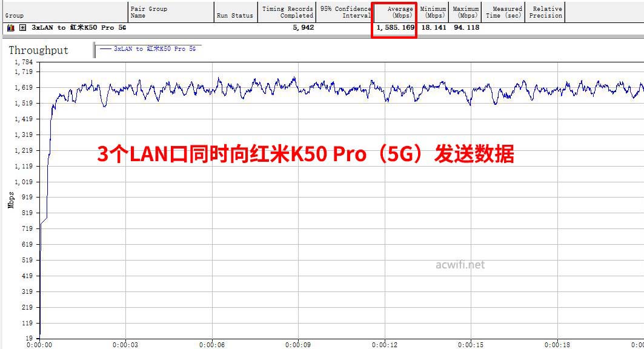Click the 219 value on the Y axis

[x=27, y=307]
